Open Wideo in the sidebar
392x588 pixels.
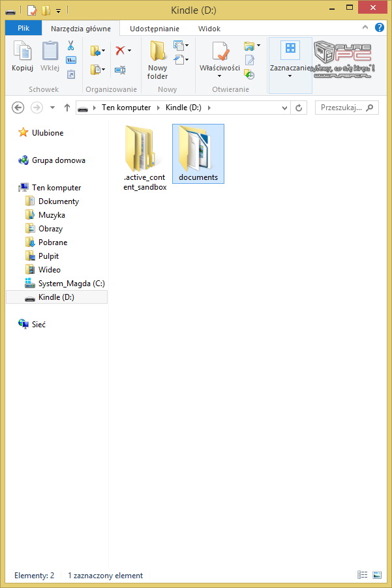43,270
